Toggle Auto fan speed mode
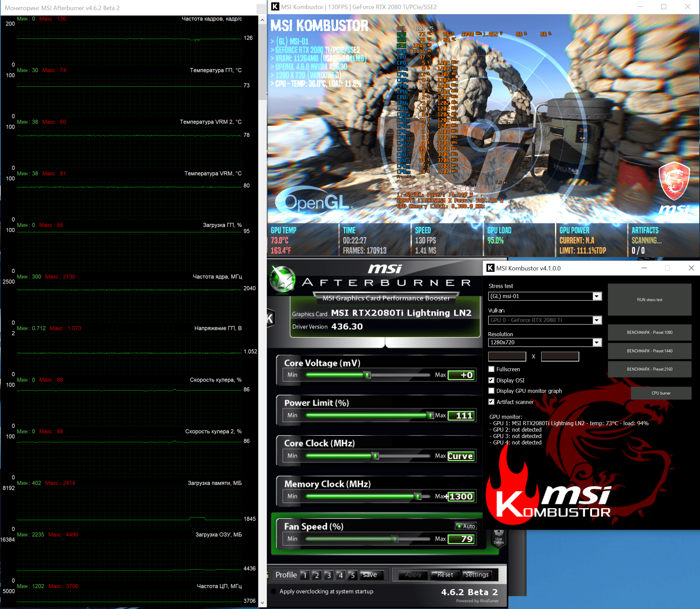The width and height of the screenshot is (700, 609). [466, 526]
